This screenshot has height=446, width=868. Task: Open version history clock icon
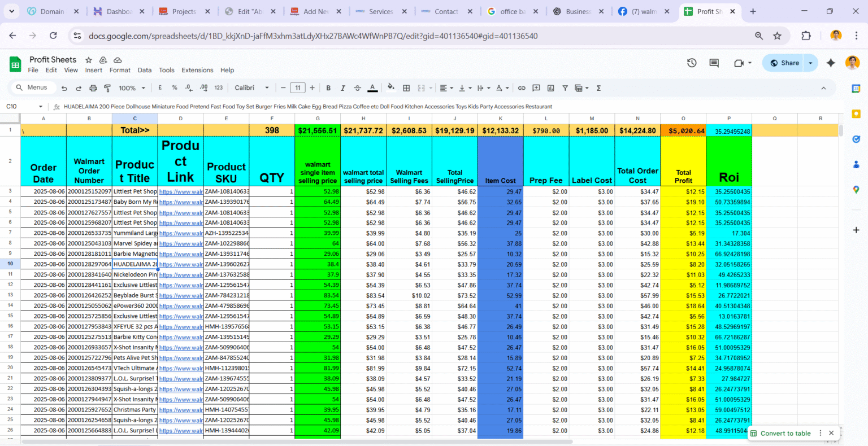(x=692, y=63)
